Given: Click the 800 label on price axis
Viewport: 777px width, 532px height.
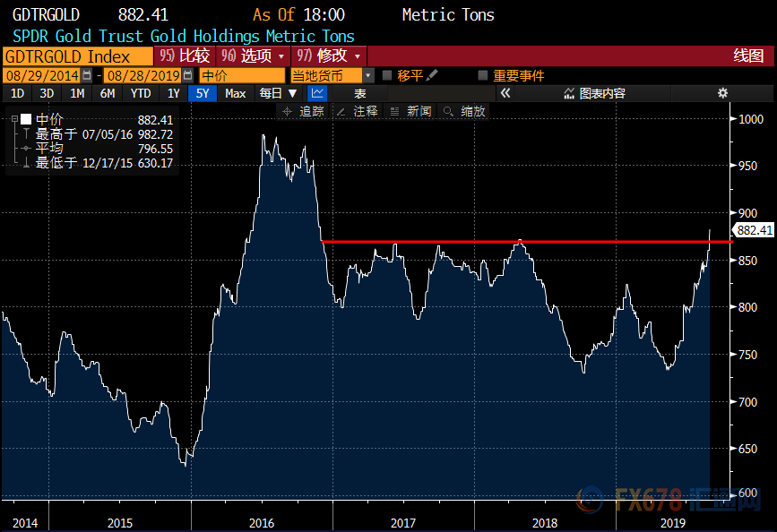Looking at the screenshot, I should coord(747,307).
